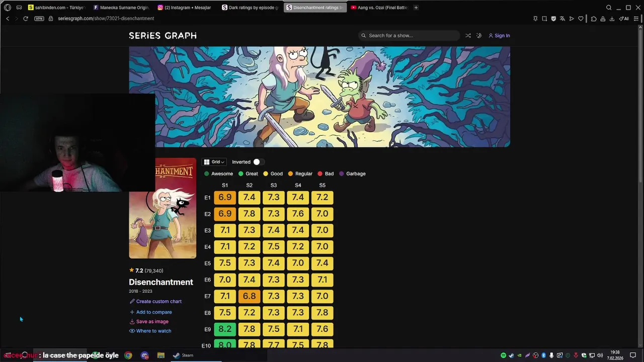Click S5 E8 rating cell 7.8
The height and width of the screenshot is (362, 644).
pyautogui.click(x=322, y=313)
